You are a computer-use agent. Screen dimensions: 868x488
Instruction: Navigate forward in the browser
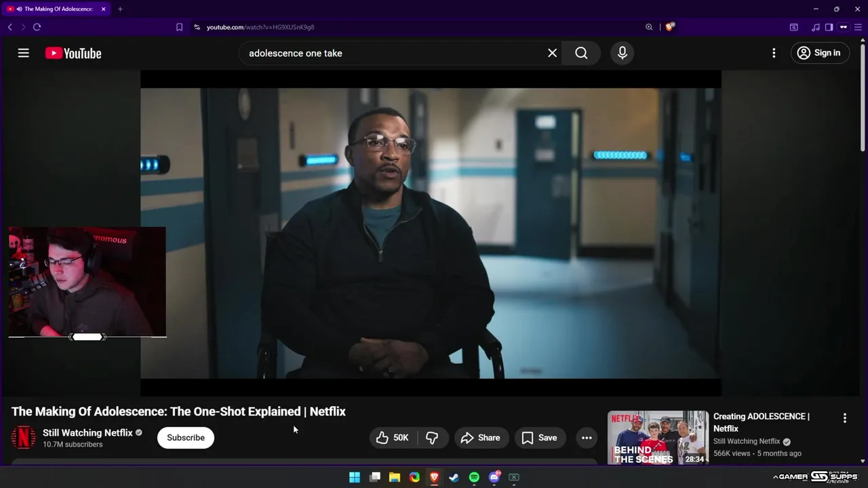pos(23,27)
